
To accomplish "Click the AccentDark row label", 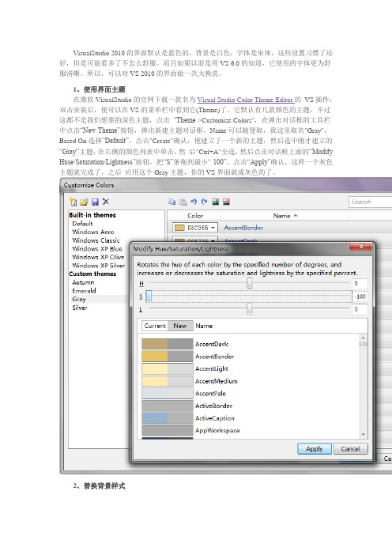I will click(212, 344).
